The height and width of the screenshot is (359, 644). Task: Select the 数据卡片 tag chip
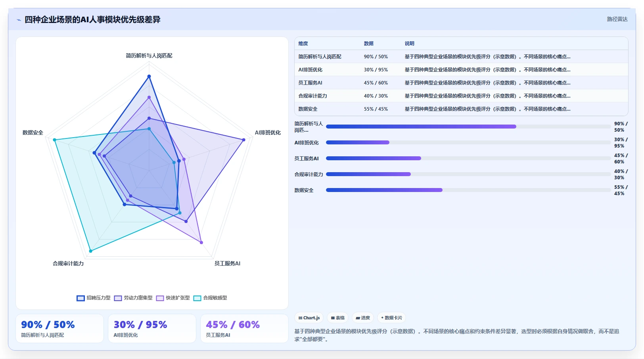[x=391, y=318]
